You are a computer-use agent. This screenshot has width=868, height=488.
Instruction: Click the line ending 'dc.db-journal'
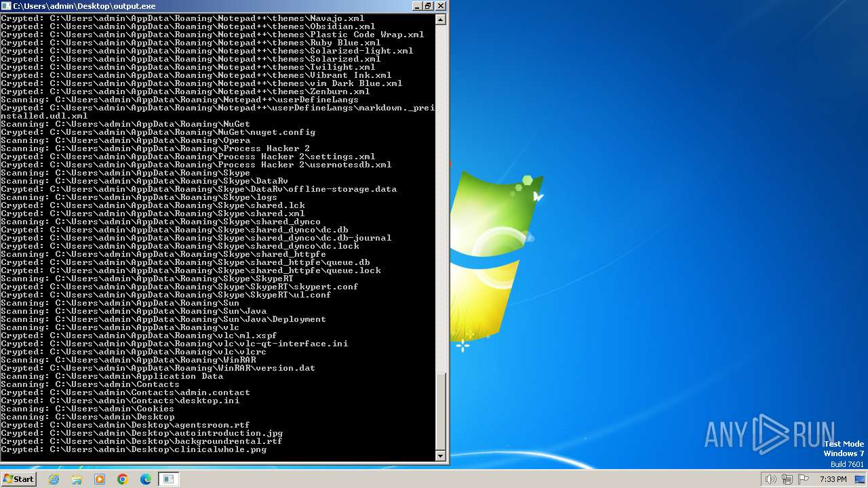(x=196, y=238)
